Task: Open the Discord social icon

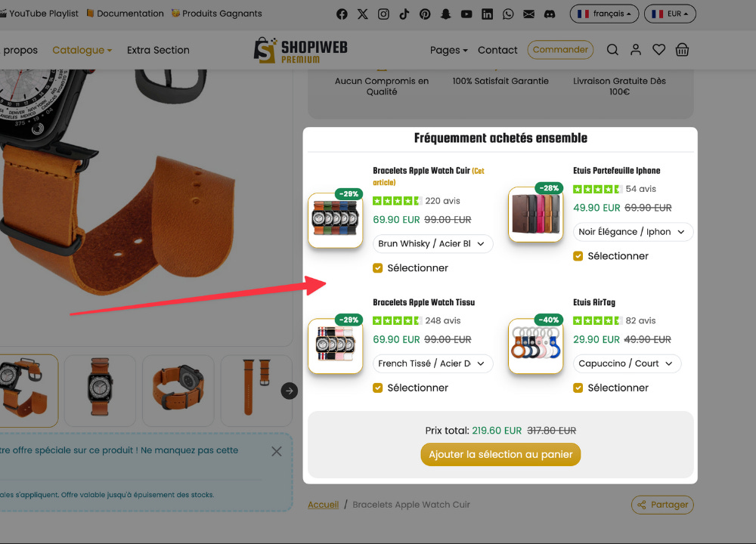Action: 550,14
